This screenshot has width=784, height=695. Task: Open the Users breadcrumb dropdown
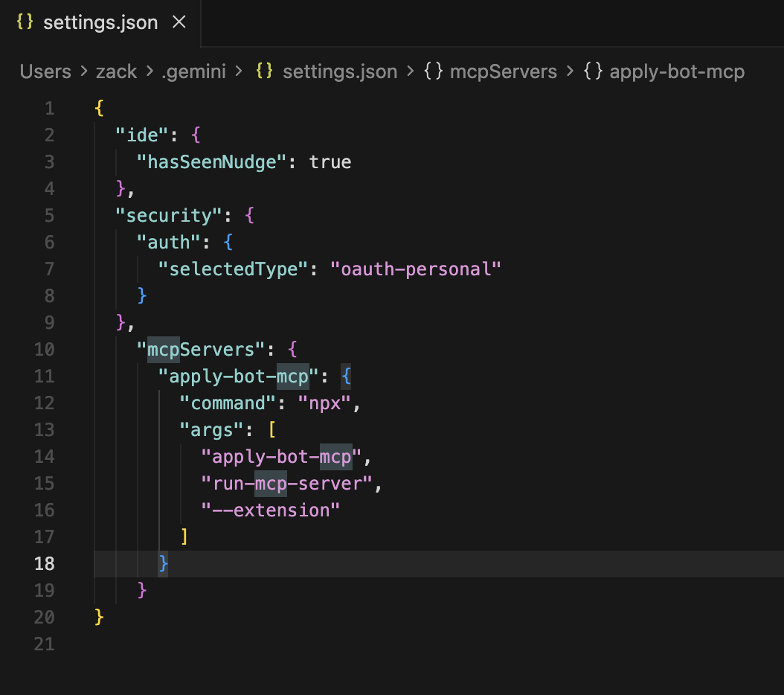coord(45,71)
